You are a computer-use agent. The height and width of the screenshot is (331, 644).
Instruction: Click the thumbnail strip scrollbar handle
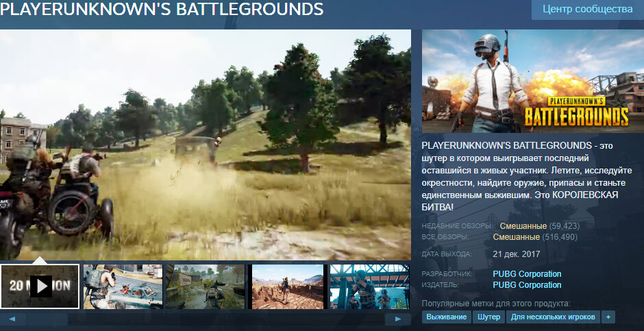click(x=47, y=319)
